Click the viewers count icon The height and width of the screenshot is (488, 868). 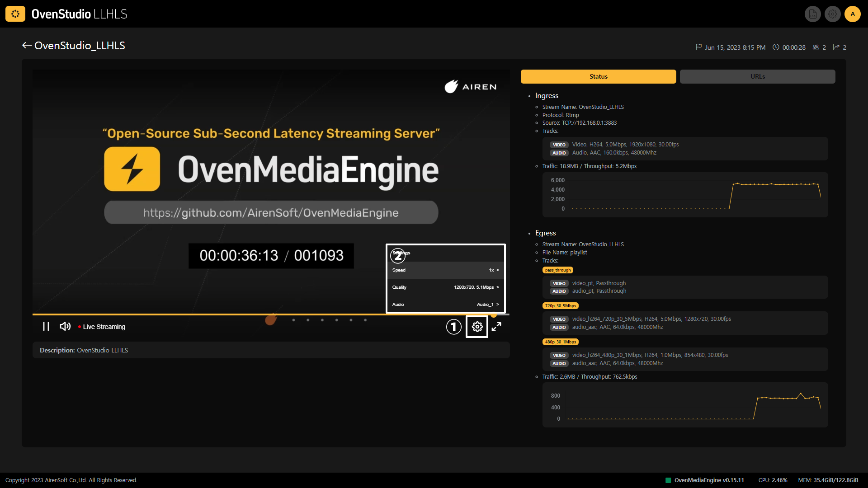tap(816, 47)
